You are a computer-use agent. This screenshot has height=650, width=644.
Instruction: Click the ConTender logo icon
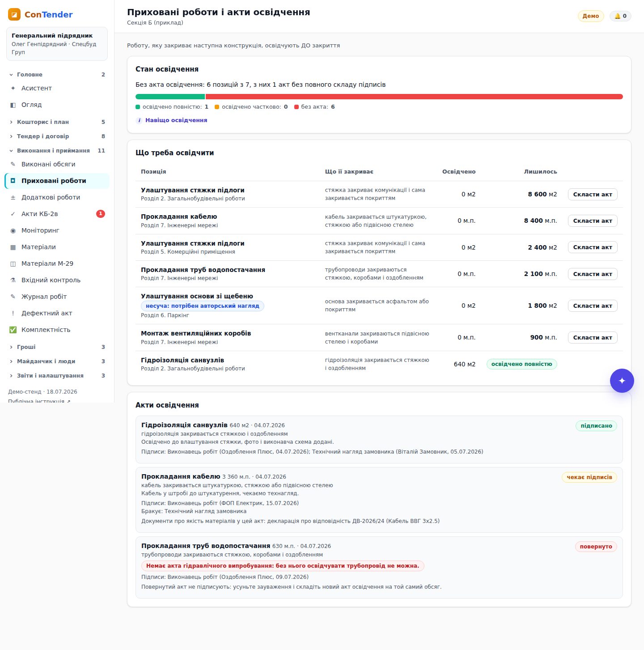coord(14,14)
